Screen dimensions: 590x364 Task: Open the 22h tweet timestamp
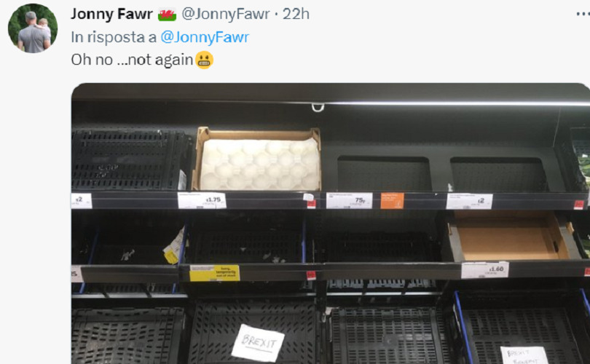pos(296,14)
